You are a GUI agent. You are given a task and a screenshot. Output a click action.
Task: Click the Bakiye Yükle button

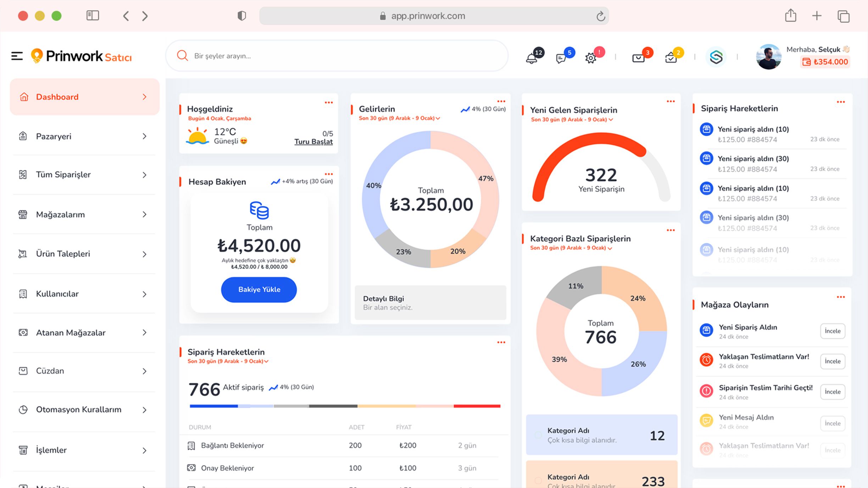click(x=259, y=290)
